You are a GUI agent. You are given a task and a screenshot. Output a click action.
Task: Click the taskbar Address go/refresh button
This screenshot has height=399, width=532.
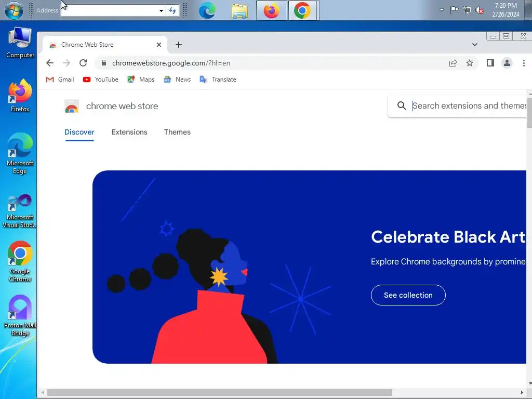pyautogui.click(x=172, y=10)
